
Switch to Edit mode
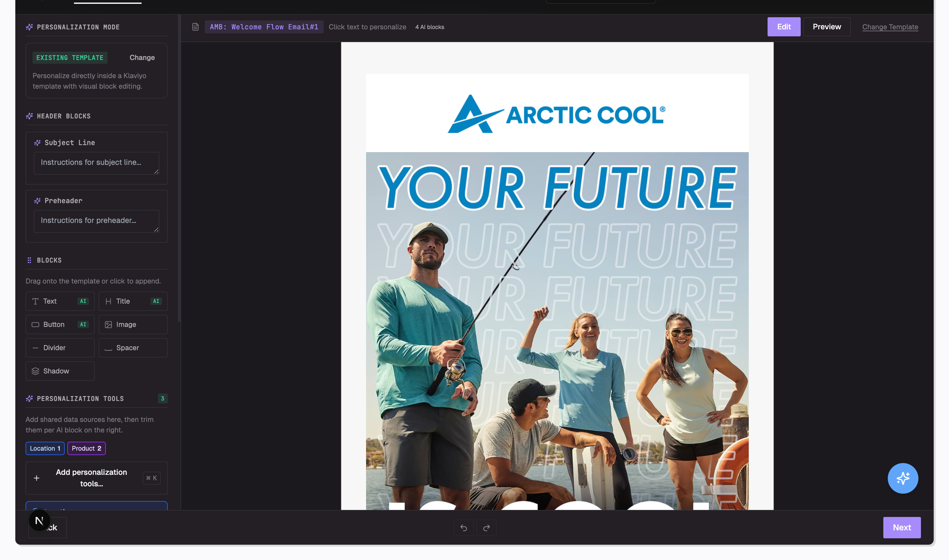[783, 27]
